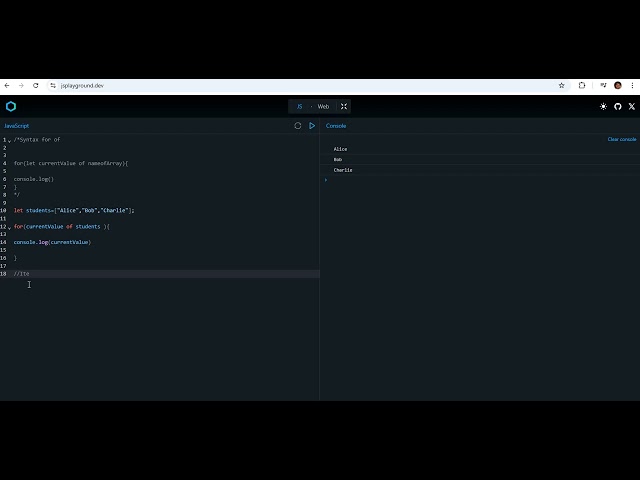Viewport: 640px width, 480px height.
Task: Open the browser extensions puzzle icon
Action: (x=582, y=85)
